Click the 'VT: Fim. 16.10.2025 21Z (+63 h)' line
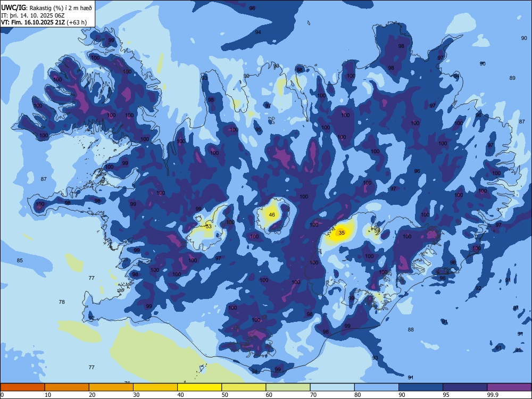532x399 pixels. (x=44, y=22)
